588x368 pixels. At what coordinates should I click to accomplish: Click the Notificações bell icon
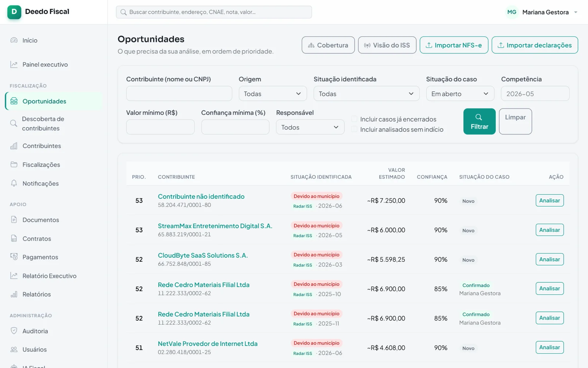(14, 183)
